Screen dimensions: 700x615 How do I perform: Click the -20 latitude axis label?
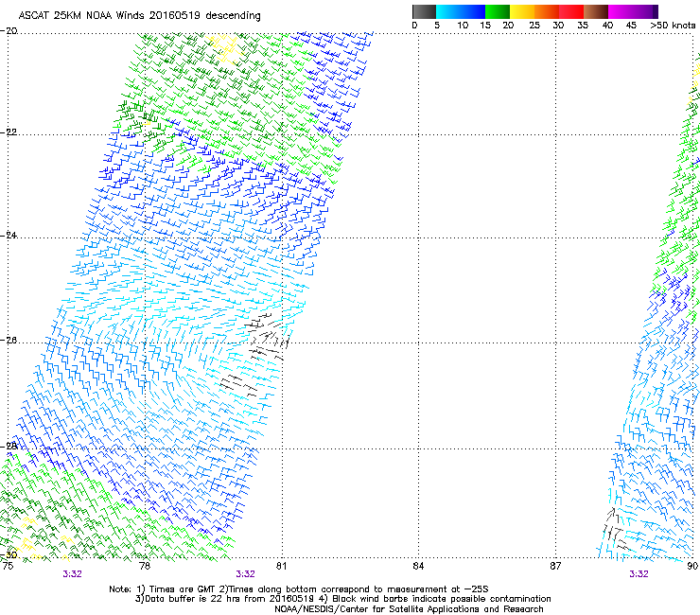click(x=9, y=31)
